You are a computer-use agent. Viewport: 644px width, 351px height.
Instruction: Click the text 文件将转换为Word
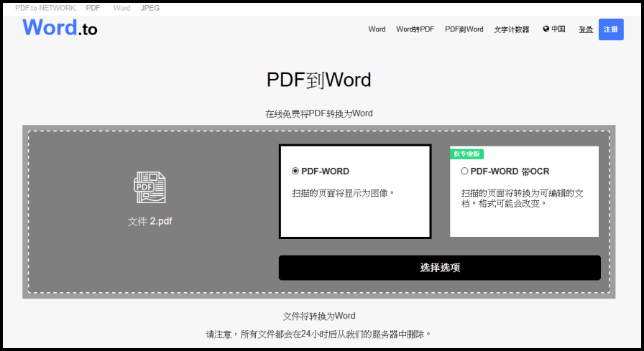[318, 316]
